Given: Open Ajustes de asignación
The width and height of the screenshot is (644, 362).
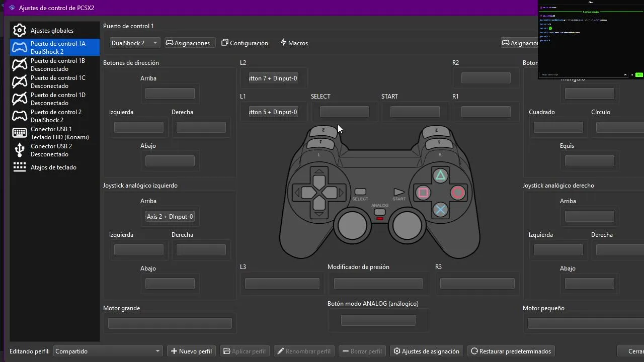Looking at the screenshot, I should [x=427, y=351].
